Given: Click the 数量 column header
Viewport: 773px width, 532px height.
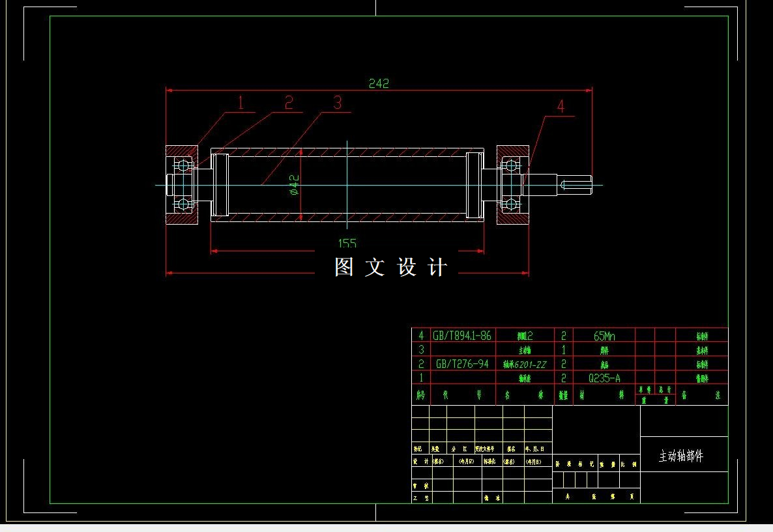Looking at the screenshot, I should coord(563,395).
